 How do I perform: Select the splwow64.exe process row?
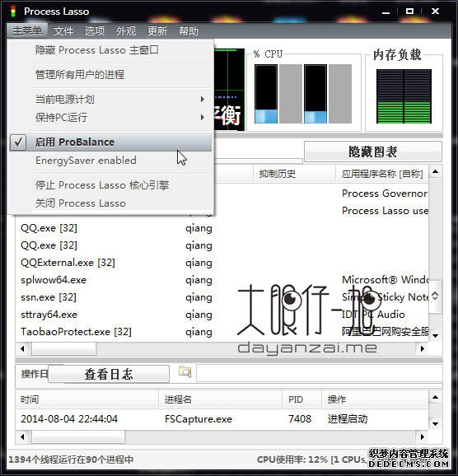pyautogui.click(x=222, y=280)
